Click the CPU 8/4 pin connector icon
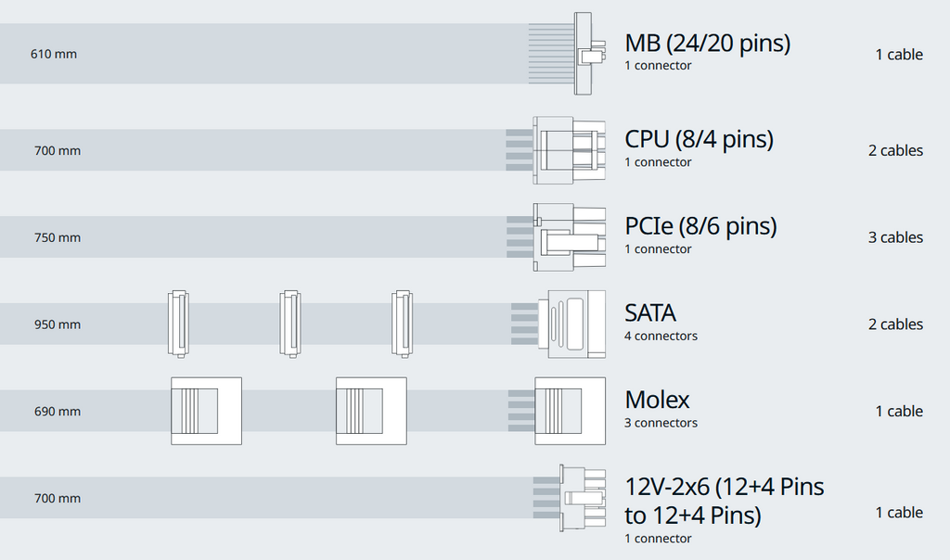This screenshot has width=950, height=560. point(569,150)
